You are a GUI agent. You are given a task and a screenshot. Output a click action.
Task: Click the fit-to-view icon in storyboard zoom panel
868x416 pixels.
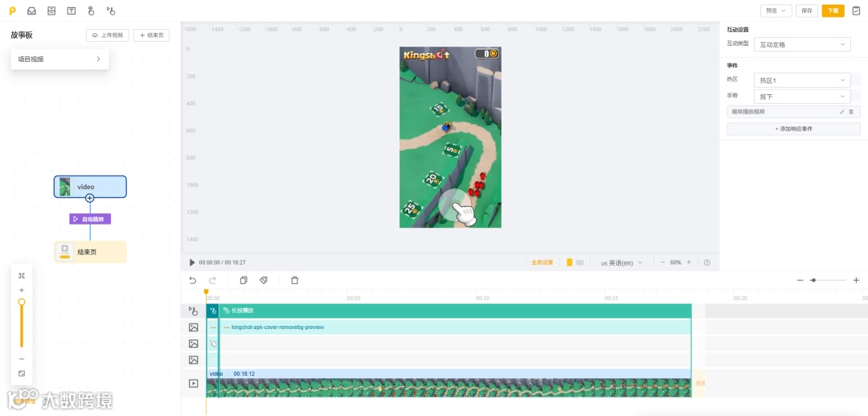22,275
